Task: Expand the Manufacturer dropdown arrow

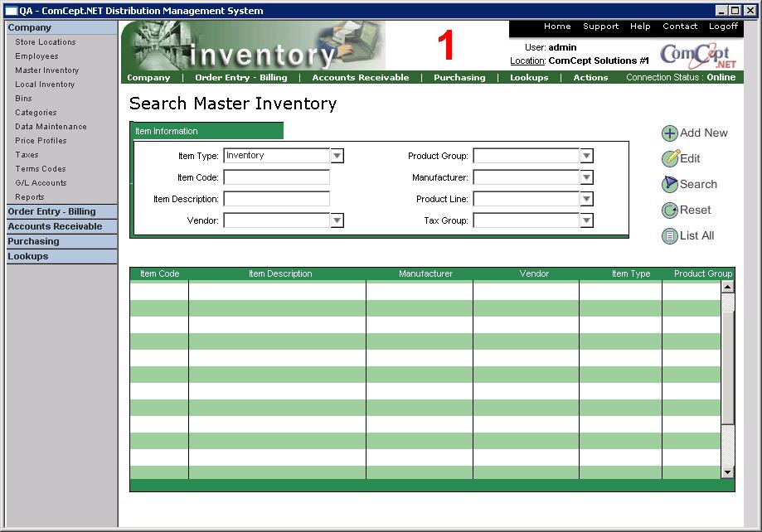Action: [586, 177]
